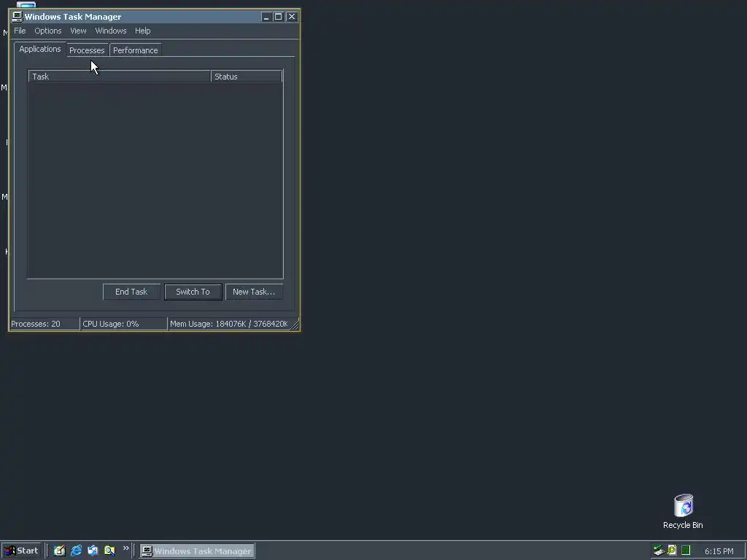Click the Windows Task Manager taskbar button
Screen dimensions: 747x560
pyautogui.click(x=197, y=551)
